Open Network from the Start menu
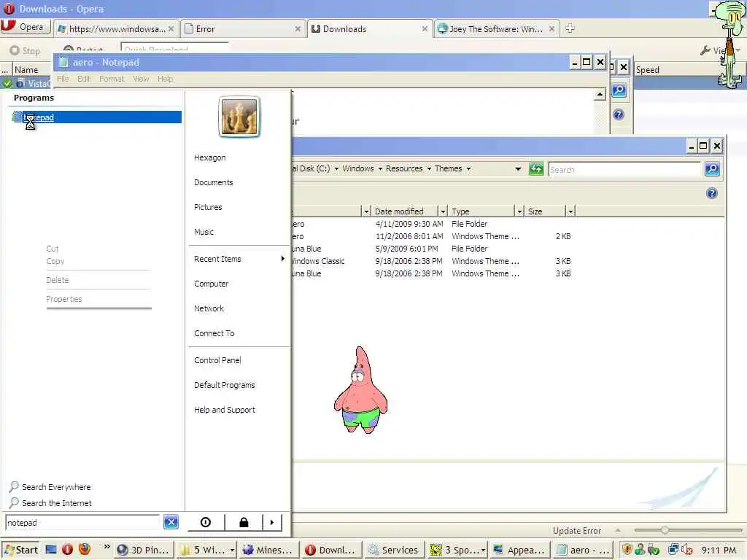The image size is (747, 560). pyautogui.click(x=209, y=308)
